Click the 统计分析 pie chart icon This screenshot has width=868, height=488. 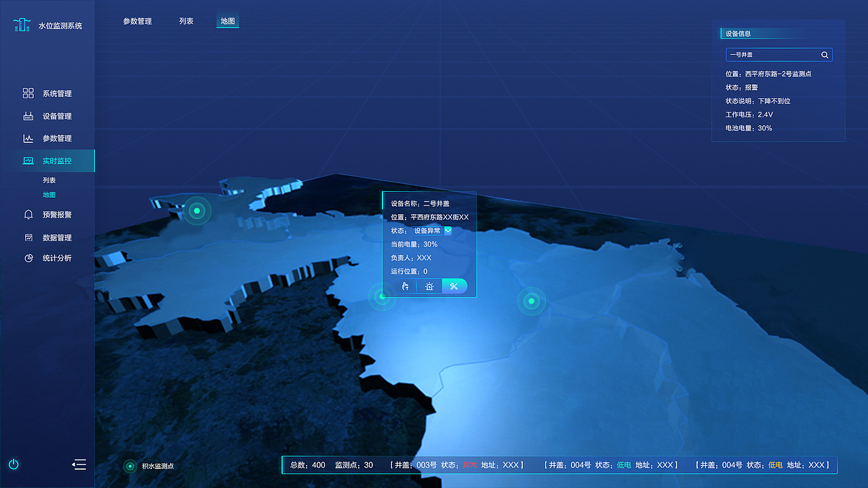[28, 258]
